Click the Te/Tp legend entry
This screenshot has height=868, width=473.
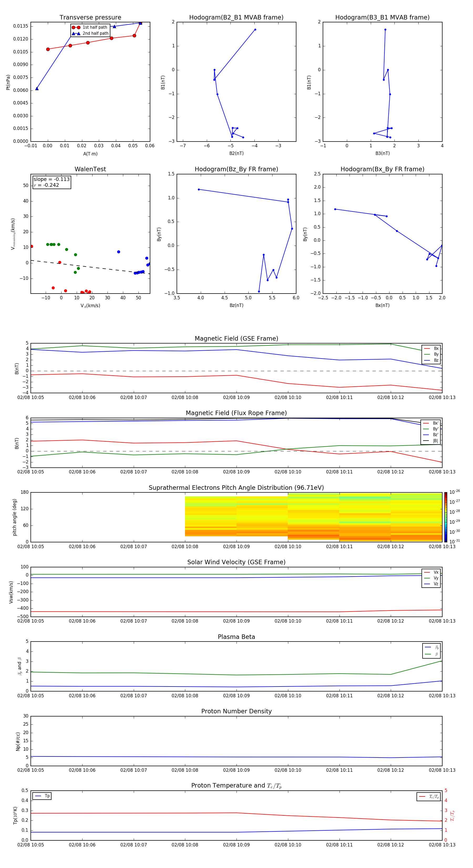pos(429,796)
